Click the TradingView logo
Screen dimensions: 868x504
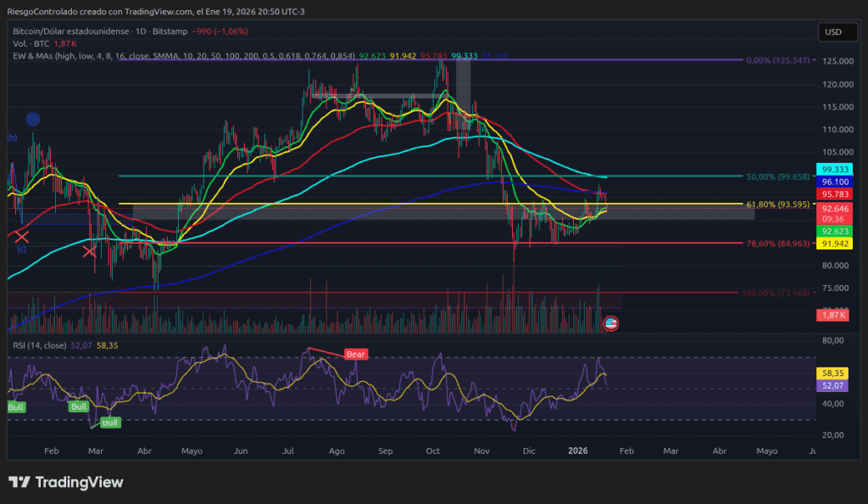[66, 482]
